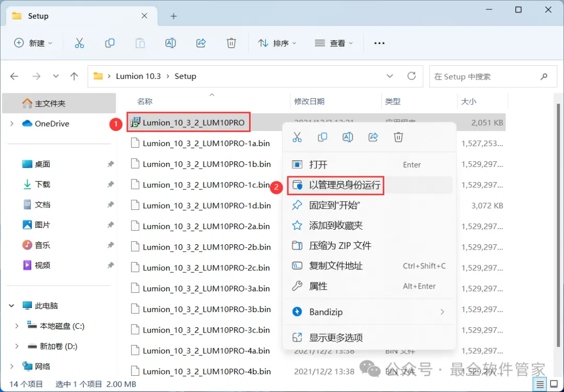
Task: Open the toolbar three-dots more menu
Action: click(x=379, y=43)
